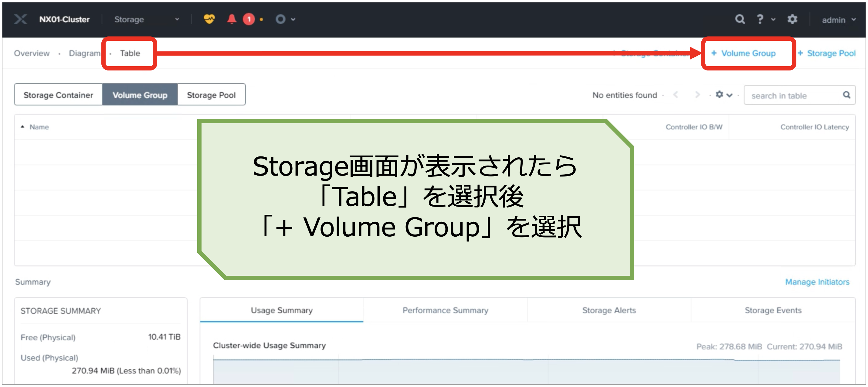Switch to the Overview view
868x387 pixels.
pos(32,53)
